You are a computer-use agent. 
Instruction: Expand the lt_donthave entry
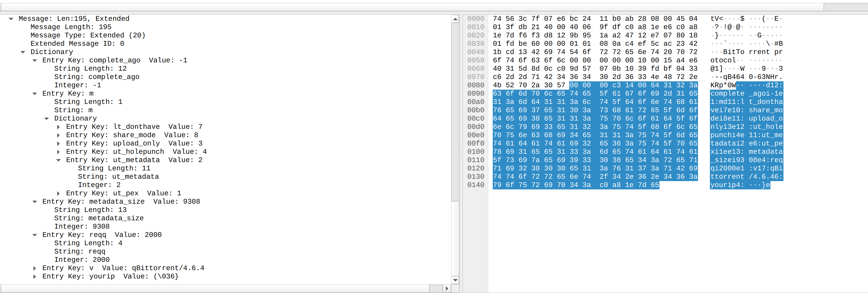[59, 126]
